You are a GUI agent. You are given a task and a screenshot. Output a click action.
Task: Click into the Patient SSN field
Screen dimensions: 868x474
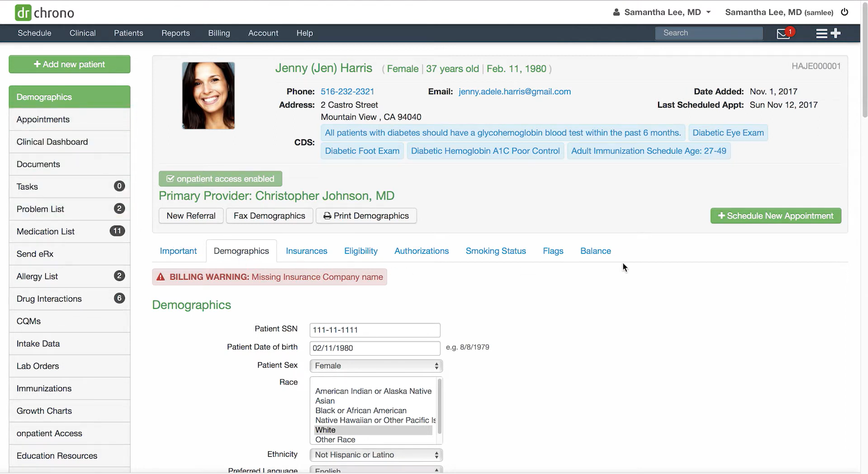pos(375,330)
